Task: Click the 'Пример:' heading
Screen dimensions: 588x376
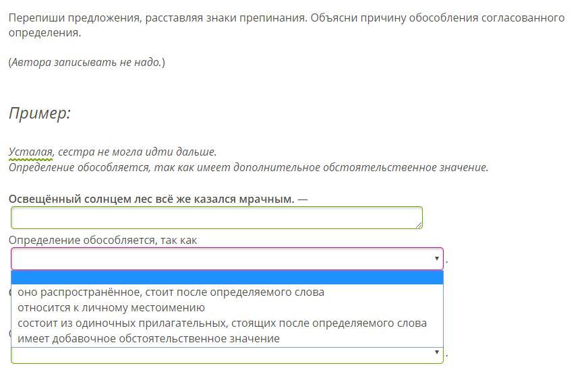Action: coord(40,113)
